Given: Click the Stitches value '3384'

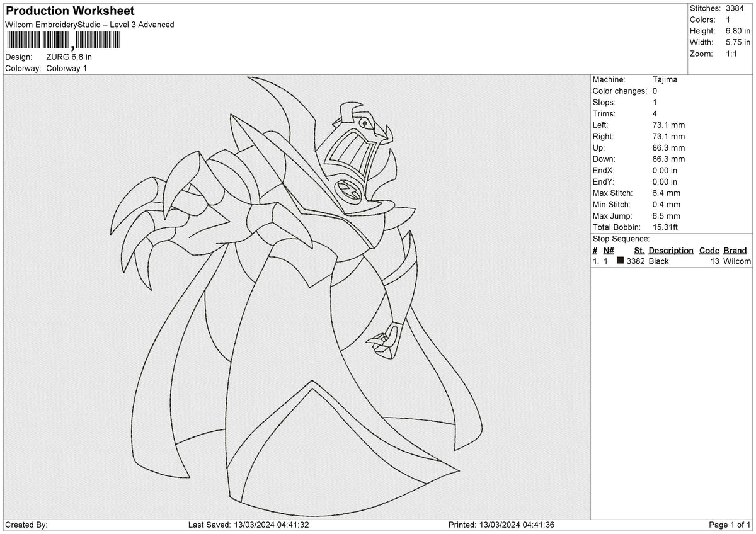Looking at the screenshot, I should coord(735,8).
